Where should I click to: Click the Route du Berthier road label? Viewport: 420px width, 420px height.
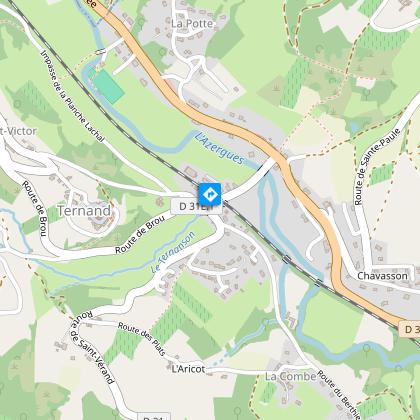tap(339, 394)
